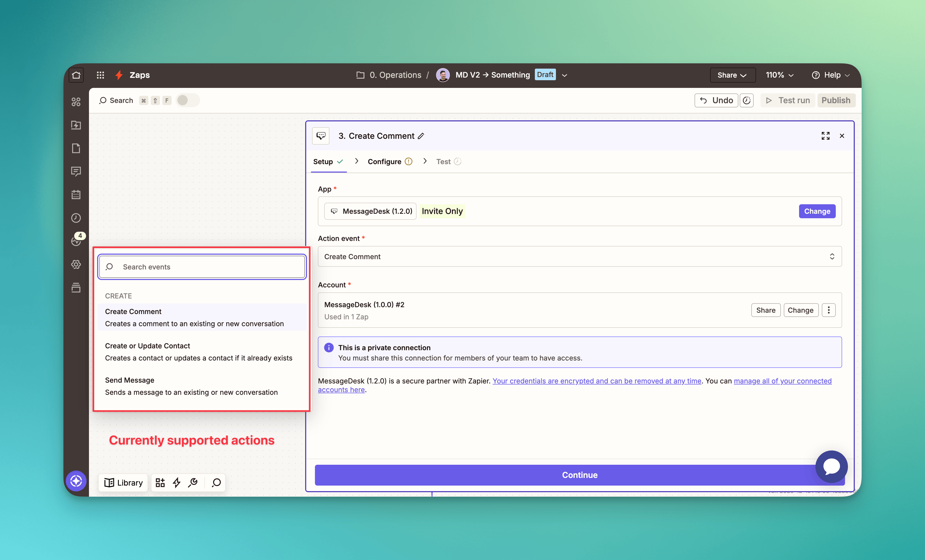Open the sidebar stacked layers icon
Viewport: 925px width, 560px height.
click(x=76, y=288)
